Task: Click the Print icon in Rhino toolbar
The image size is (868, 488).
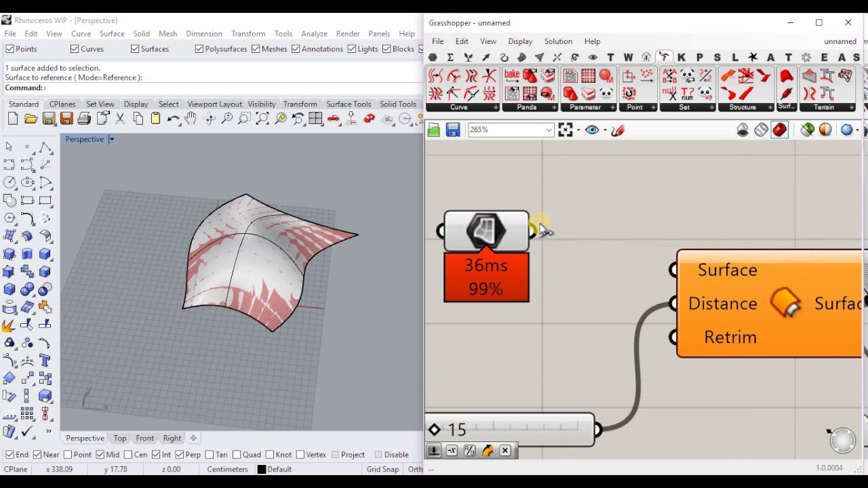Action: 84,119
